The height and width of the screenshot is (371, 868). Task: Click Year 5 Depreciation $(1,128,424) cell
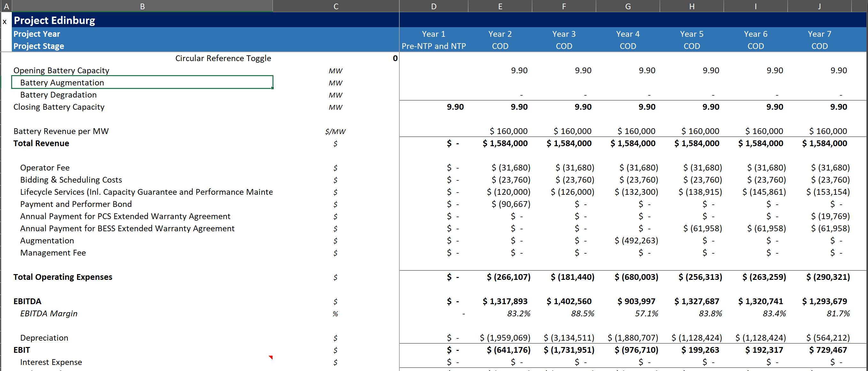[696, 338]
